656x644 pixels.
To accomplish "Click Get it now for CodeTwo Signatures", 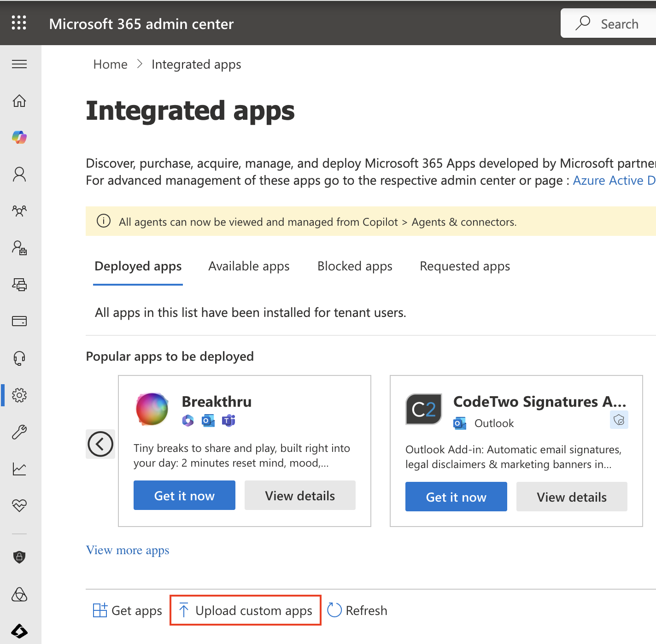I will (x=456, y=497).
